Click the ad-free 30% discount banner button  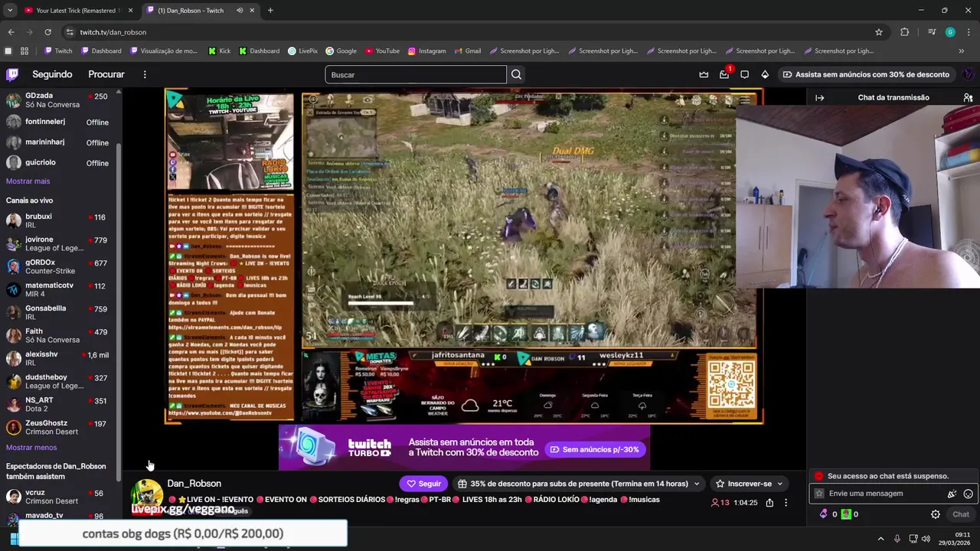[x=866, y=74]
